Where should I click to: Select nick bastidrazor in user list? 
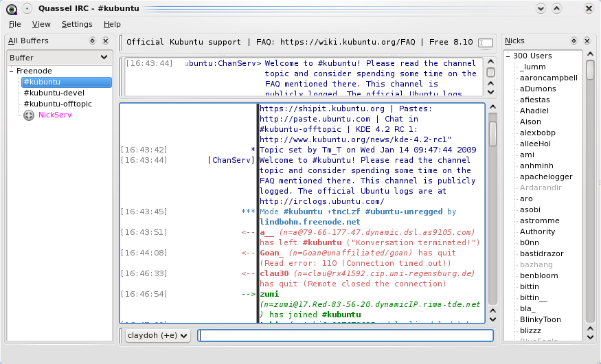click(542, 254)
